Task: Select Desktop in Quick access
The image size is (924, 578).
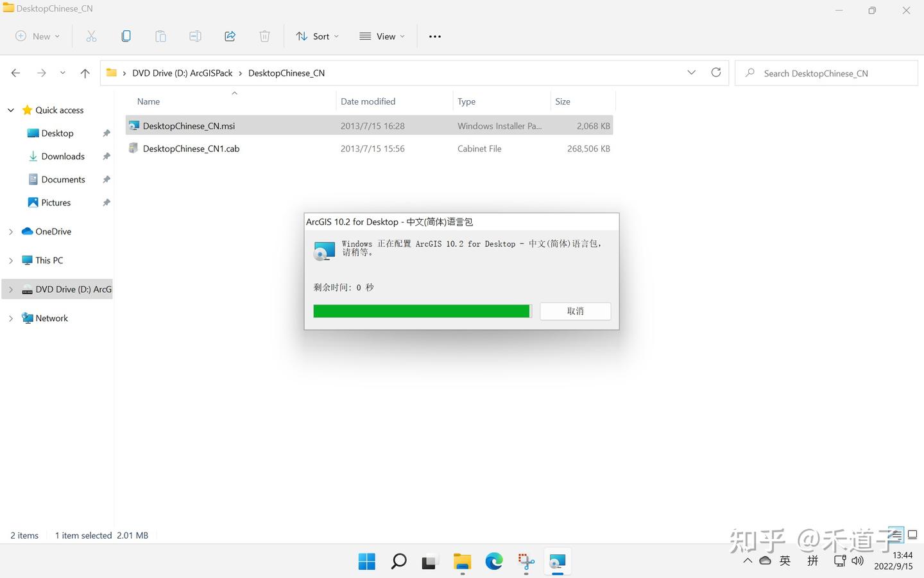Action: pyautogui.click(x=57, y=134)
